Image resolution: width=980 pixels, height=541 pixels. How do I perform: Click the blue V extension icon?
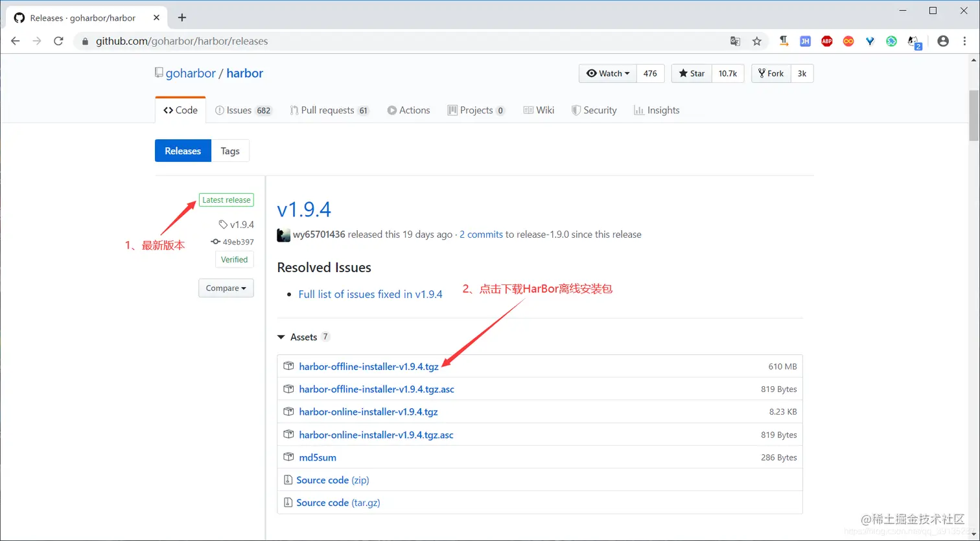click(x=870, y=41)
